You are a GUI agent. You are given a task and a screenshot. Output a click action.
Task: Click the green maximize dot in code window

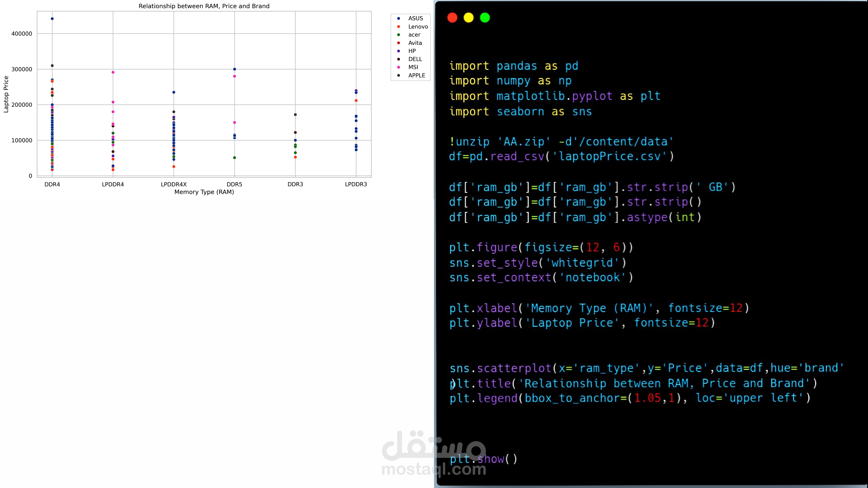coord(485,18)
